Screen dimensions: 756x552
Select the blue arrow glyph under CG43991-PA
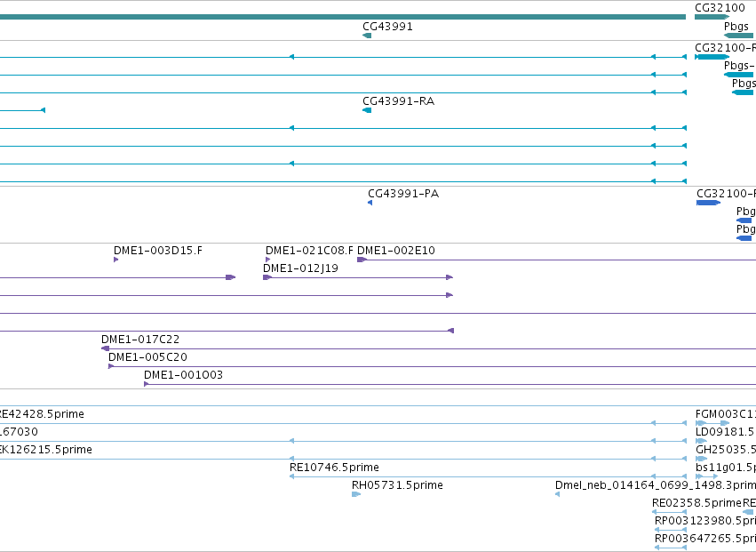[x=370, y=203]
